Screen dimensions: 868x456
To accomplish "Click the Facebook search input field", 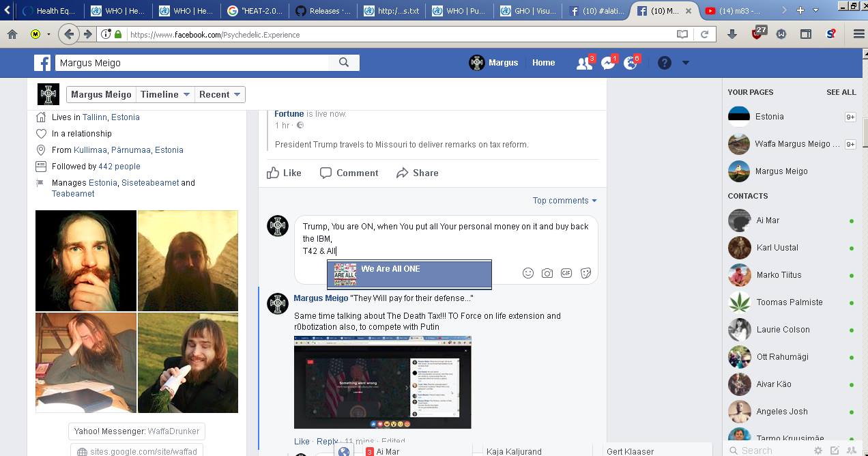I will tap(191, 63).
